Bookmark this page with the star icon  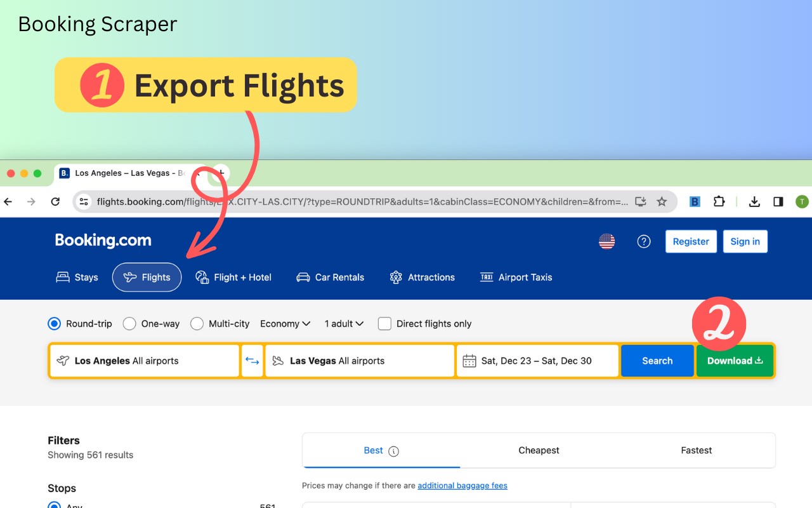click(x=662, y=202)
